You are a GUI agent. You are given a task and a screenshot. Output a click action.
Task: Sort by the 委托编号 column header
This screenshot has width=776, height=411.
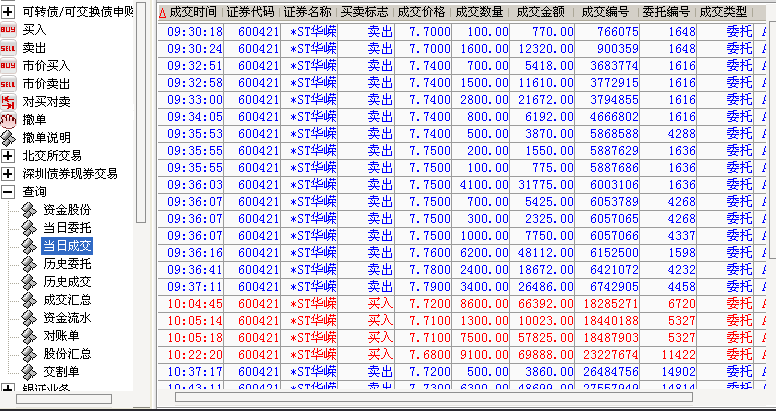tap(666, 12)
